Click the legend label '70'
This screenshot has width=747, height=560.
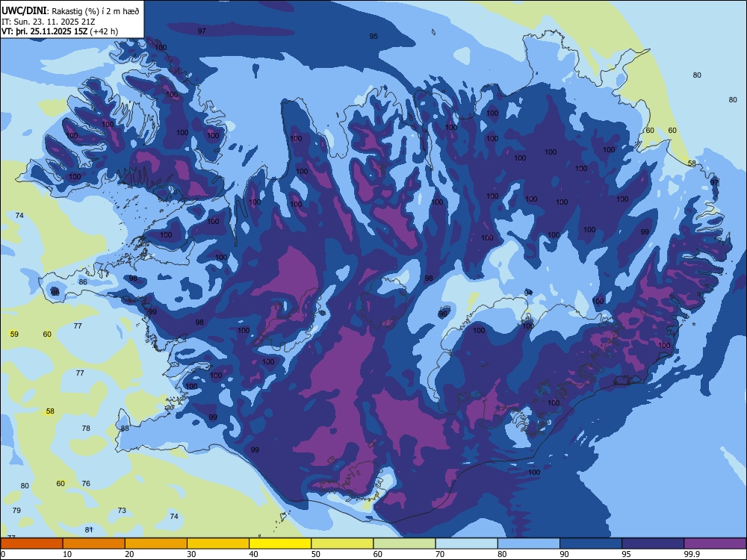[x=440, y=554]
